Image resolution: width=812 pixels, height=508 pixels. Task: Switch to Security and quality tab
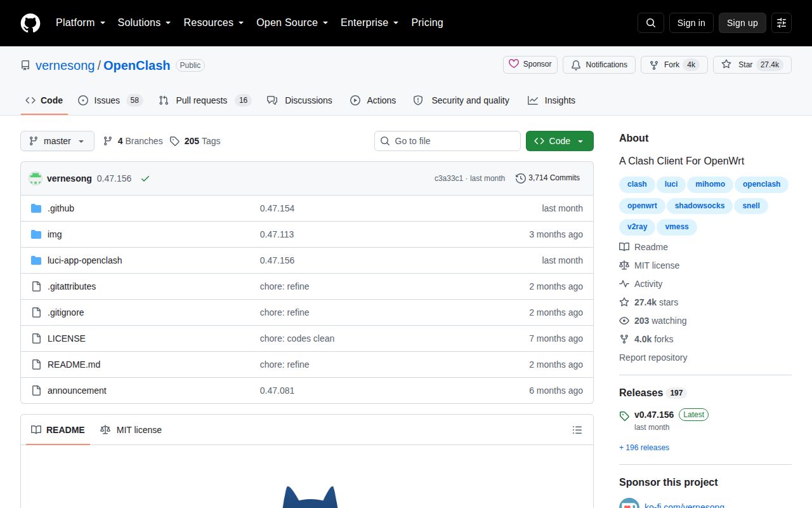point(461,100)
